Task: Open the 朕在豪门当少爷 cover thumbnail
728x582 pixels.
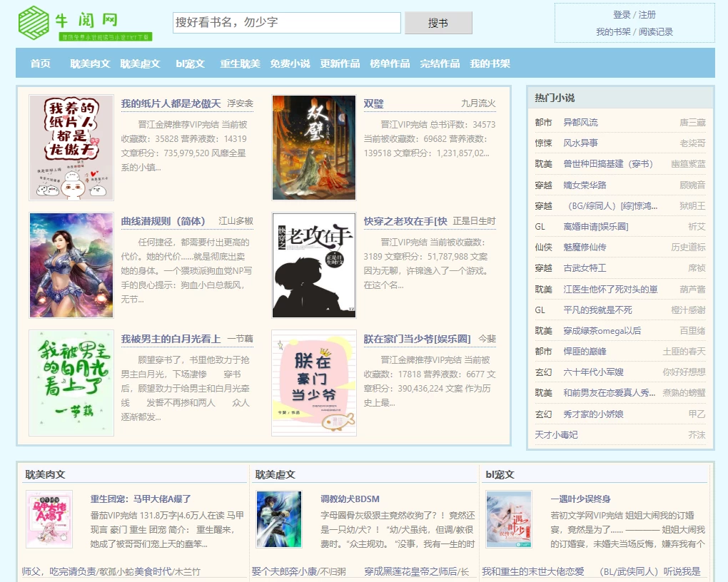Action: coord(314,383)
